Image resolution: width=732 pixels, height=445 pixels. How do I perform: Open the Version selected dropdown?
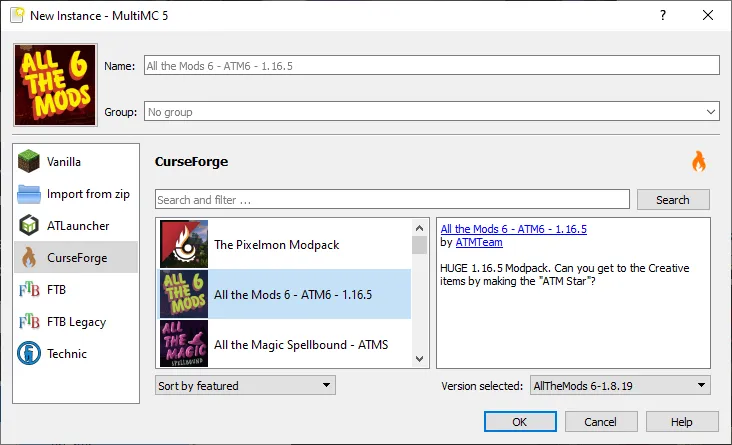tap(620, 386)
